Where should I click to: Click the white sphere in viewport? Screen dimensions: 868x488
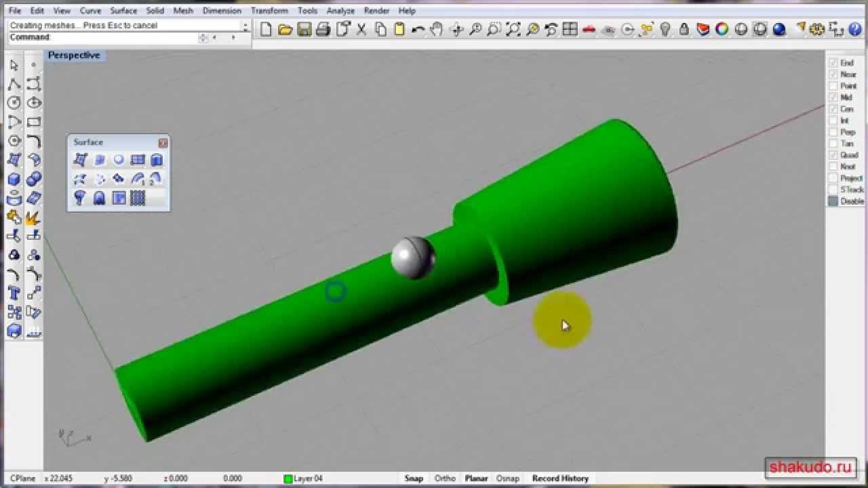click(x=413, y=258)
